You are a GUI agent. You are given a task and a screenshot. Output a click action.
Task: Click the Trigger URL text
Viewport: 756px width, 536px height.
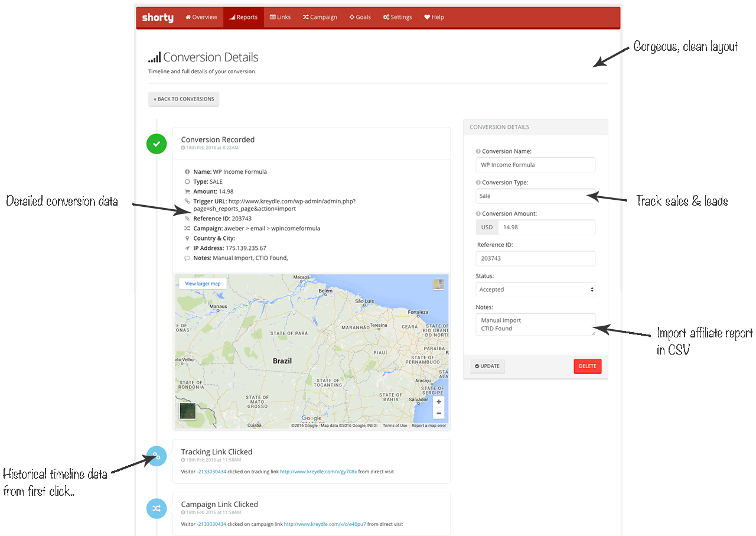[275, 205]
